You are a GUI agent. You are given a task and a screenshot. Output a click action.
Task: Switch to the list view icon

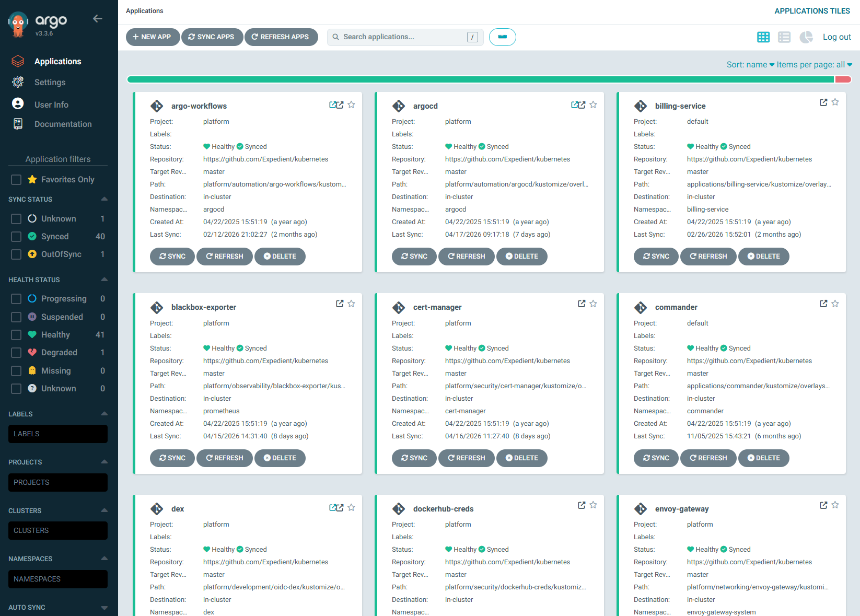[784, 37]
